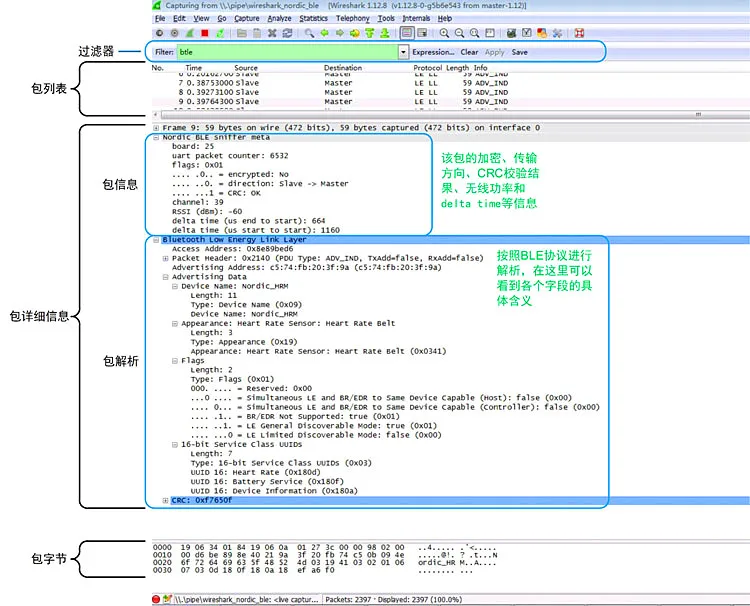The image size is (750, 606).
Task: Open the Capture menu
Action: point(247,18)
